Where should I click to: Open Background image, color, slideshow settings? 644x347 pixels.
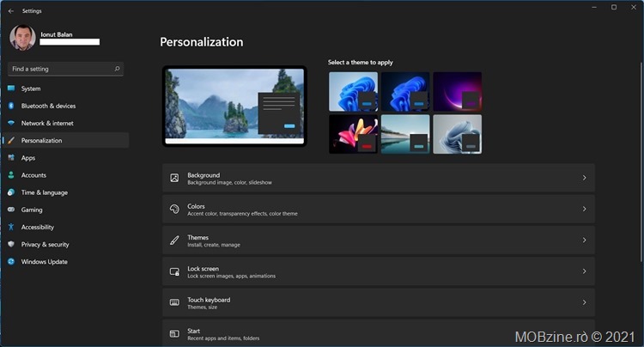[x=379, y=178]
